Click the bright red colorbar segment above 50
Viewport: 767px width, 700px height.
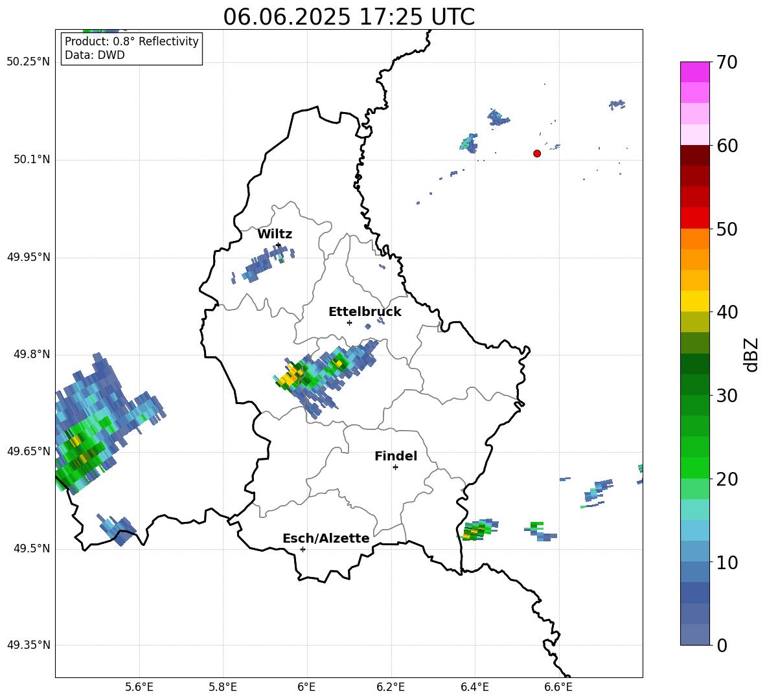[694, 218]
